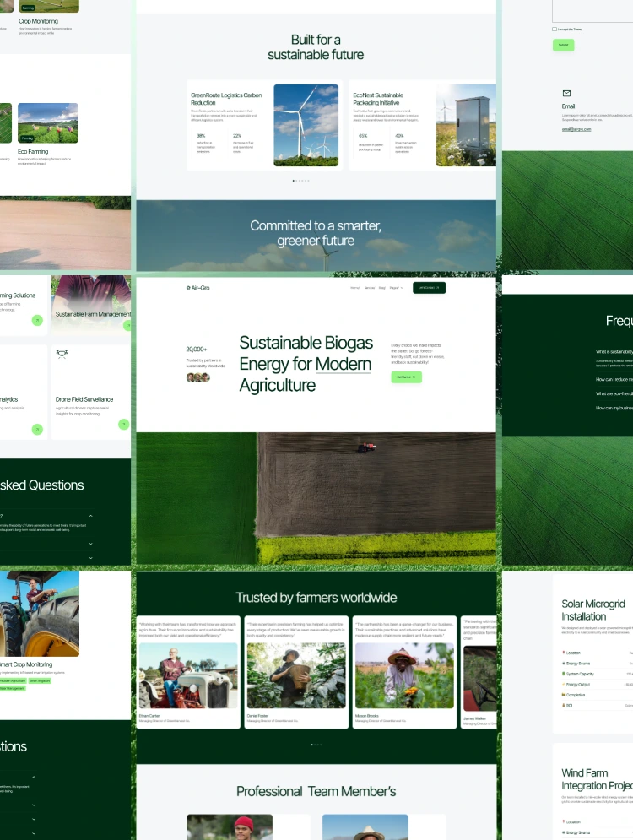Open the Wind Farm Integration Project title
633x840 pixels.
[597, 779]
